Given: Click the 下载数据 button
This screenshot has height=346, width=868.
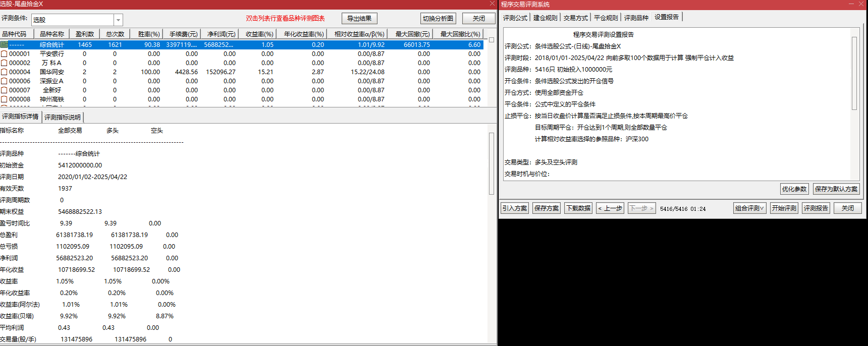Looking at the screenshot, I should tap(578, 208).
